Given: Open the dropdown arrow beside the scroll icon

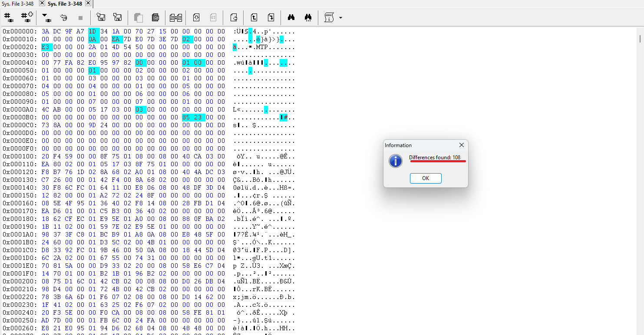Looking at the screenshot, I should click(x=340, y=18).
